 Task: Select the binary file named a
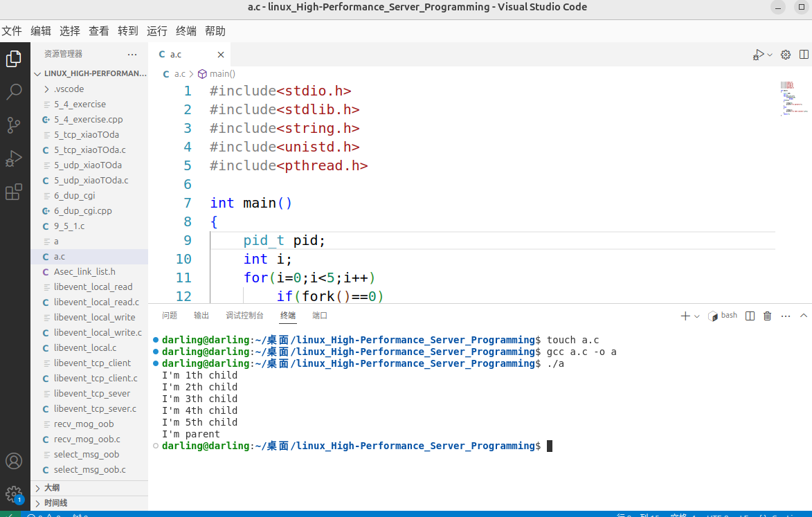pyautogui.click(x=89, y=242)
